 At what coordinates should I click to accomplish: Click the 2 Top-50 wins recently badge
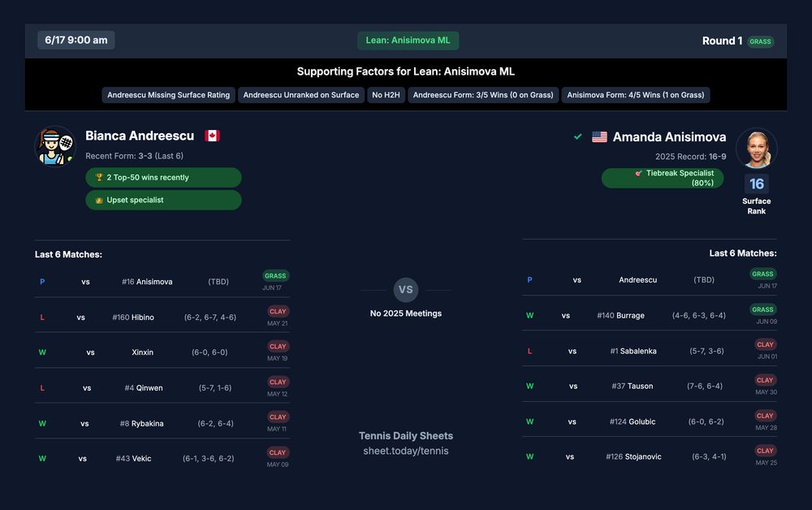pos(163,177)
